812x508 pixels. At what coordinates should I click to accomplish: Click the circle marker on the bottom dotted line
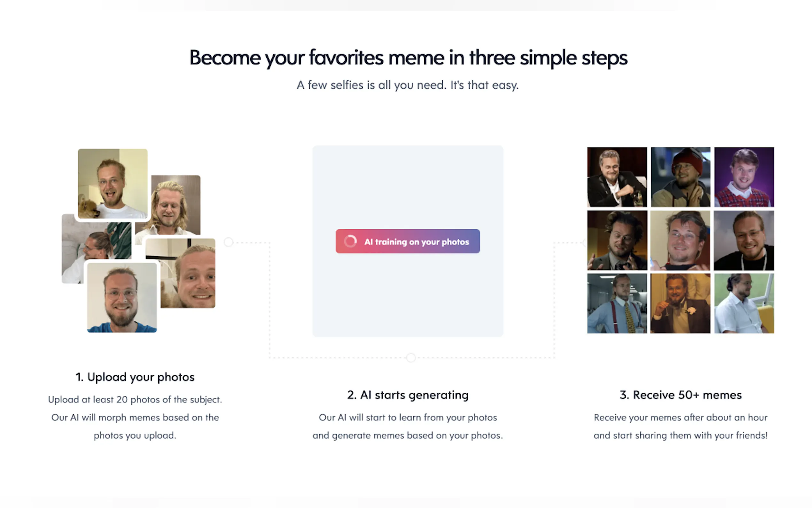tap(410, 357)
